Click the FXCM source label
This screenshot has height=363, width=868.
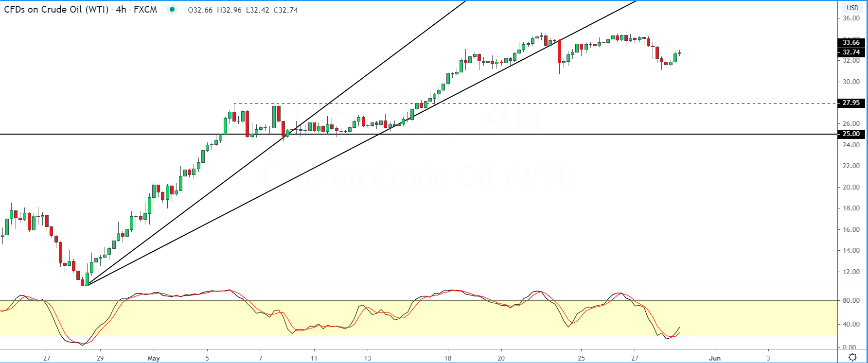[x=145, y=9]
